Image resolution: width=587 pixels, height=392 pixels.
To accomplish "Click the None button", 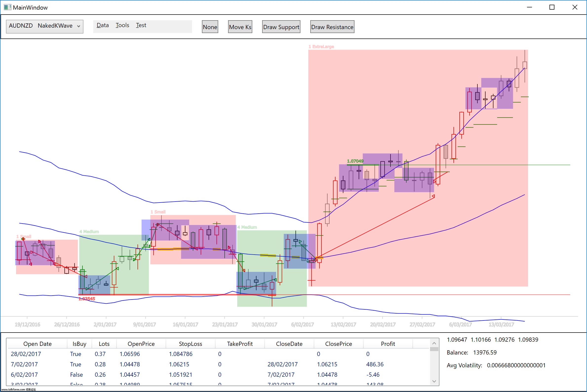I will [x=210, y=27].
